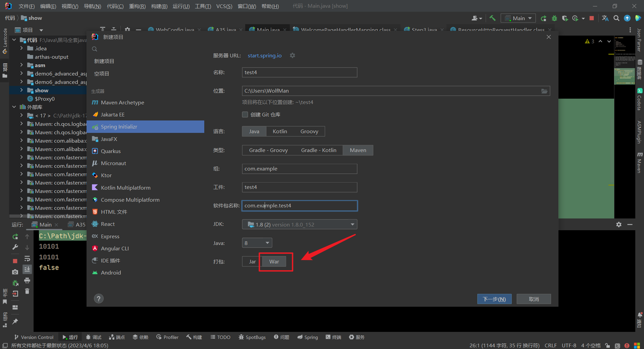This screenshot has height=349, width=644.
Task: Stop the process with red square in top toolbar
Action: [x=592, y=18]
